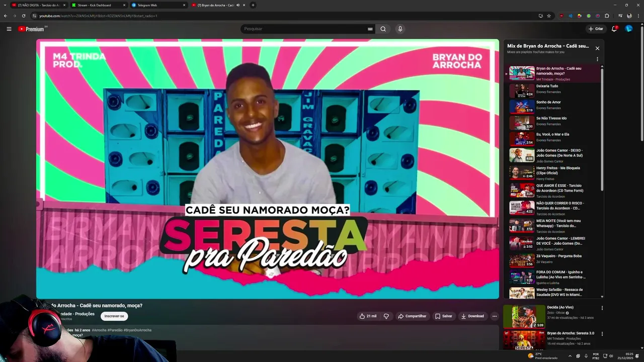Go back in browser history

[x=6, y=16]
